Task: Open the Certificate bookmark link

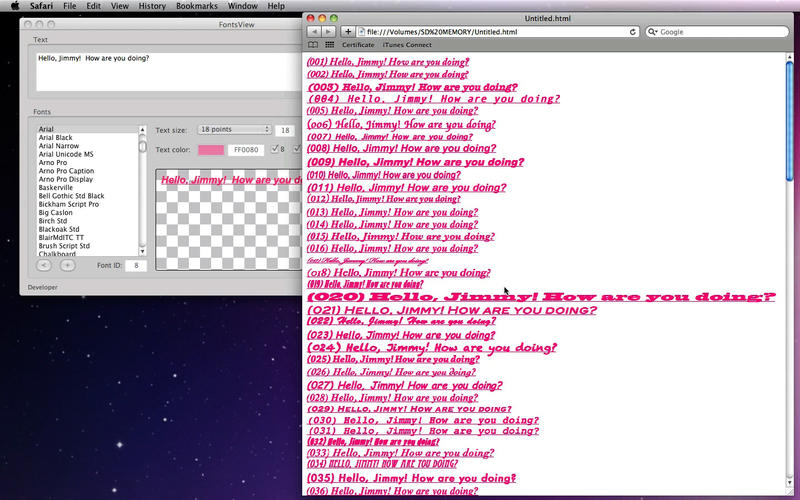Action: [358, 45]
